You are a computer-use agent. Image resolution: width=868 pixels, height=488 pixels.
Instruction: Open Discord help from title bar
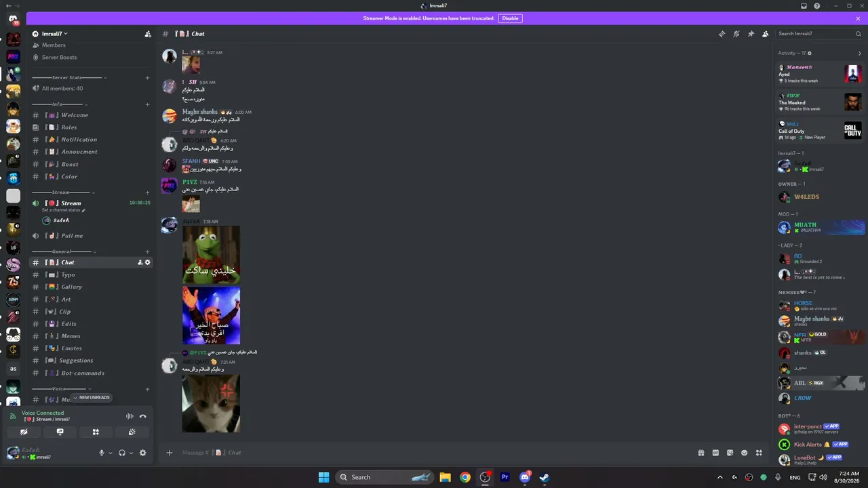817,6
